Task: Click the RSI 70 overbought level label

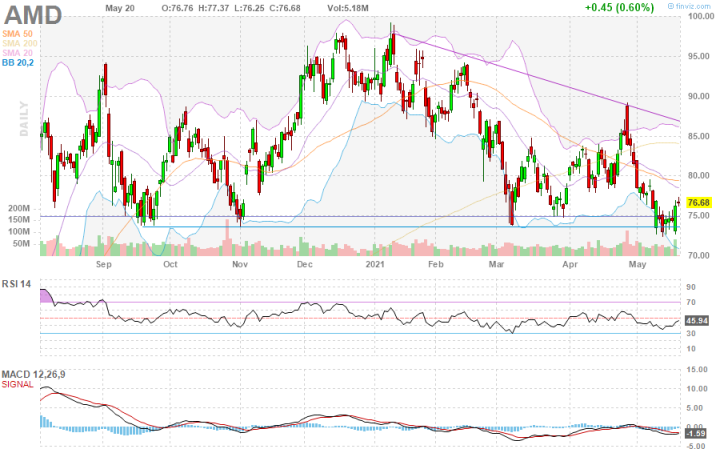Action: coord(691,302)
